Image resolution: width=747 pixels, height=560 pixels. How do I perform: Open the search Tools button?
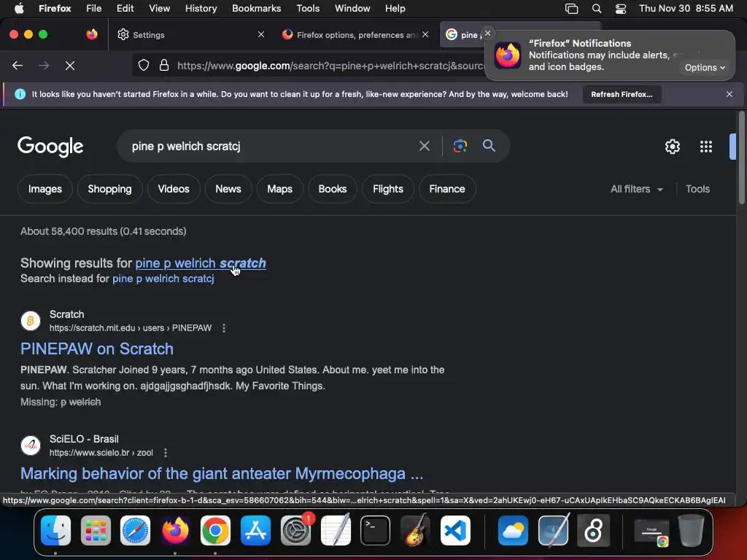click(697, 189)
